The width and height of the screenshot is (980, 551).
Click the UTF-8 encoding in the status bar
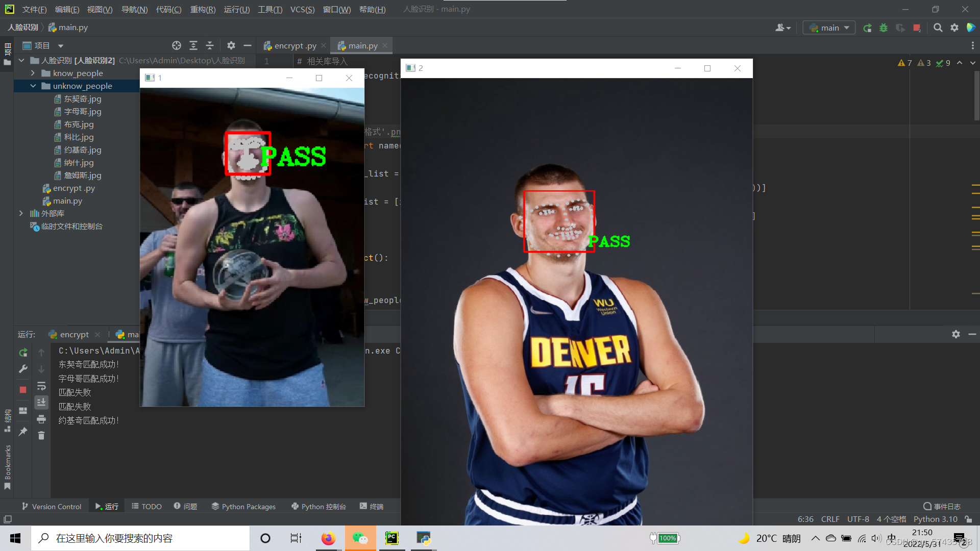(x=858, y=519)
